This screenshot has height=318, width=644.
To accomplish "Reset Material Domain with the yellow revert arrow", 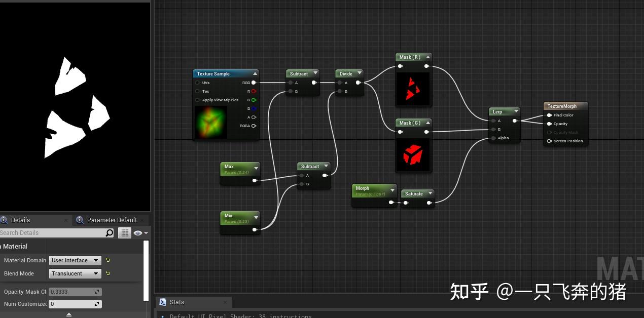I will [x=108, y=260].
